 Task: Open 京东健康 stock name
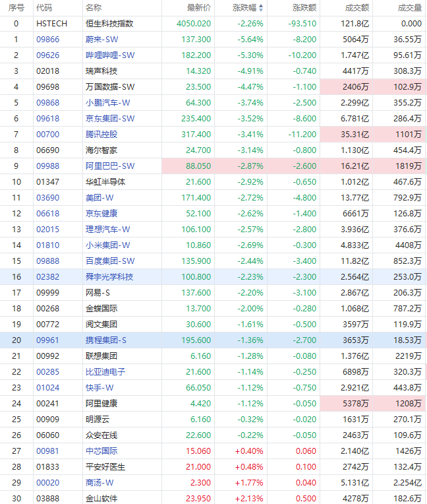point(101,214)
